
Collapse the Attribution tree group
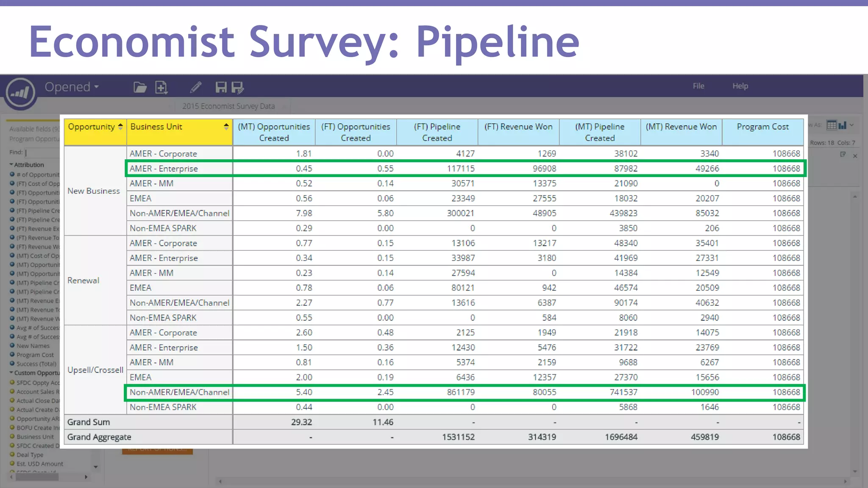click(11, 164)
